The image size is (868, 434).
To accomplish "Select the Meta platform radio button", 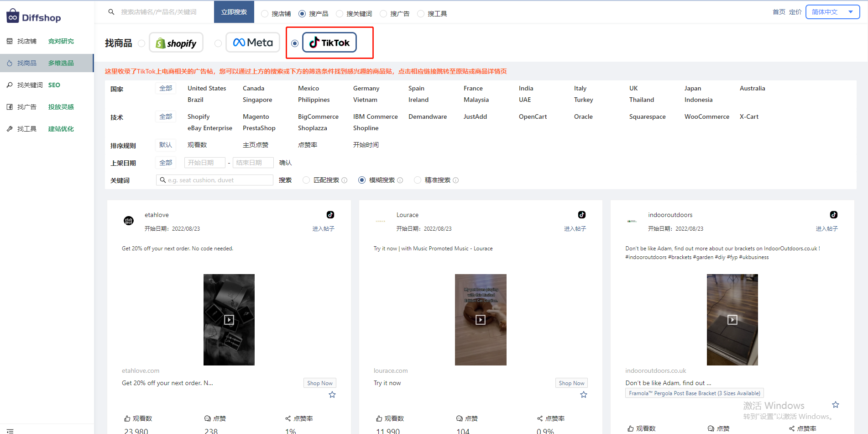I will pos(218,43).
